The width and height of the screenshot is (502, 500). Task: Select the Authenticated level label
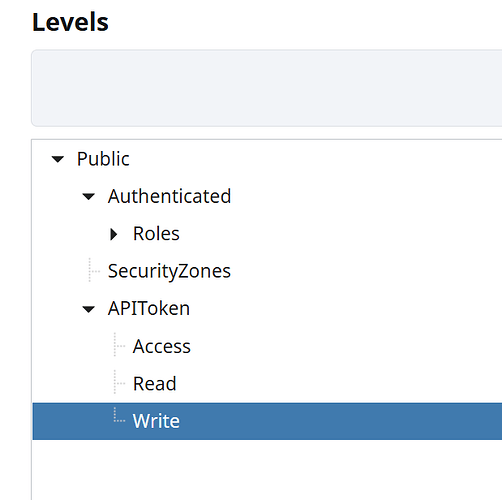pyautogui.click(x=169, y=196)
